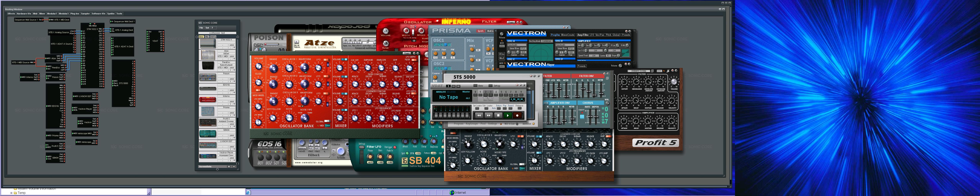Toggle Retrigger on SB 404 Filter LFO
980x196 pixels.
395,147
